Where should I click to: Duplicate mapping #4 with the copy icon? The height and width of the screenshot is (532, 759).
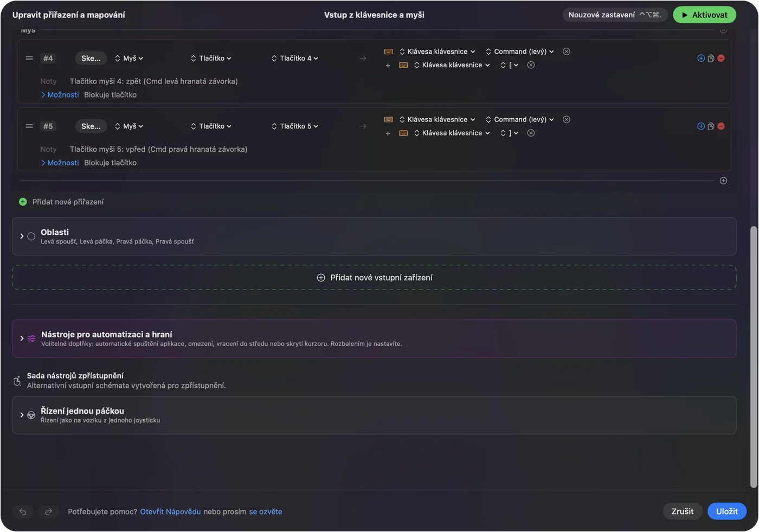point(711,58)
